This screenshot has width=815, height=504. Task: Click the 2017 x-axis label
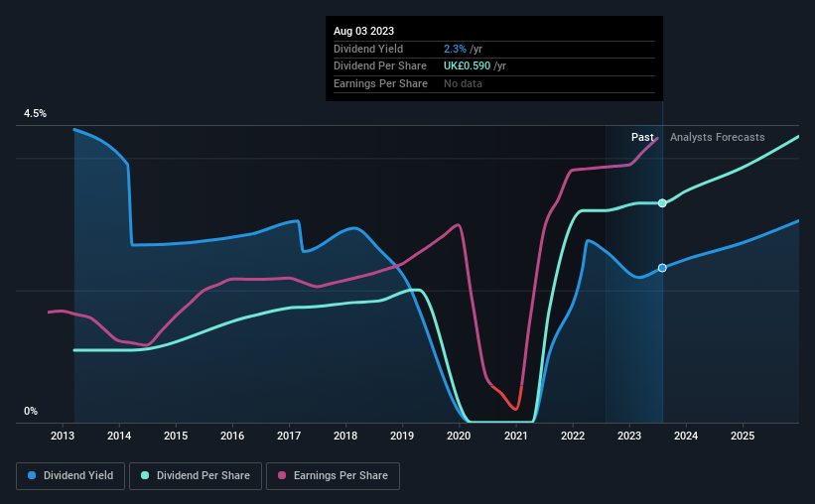pos(289,436)
